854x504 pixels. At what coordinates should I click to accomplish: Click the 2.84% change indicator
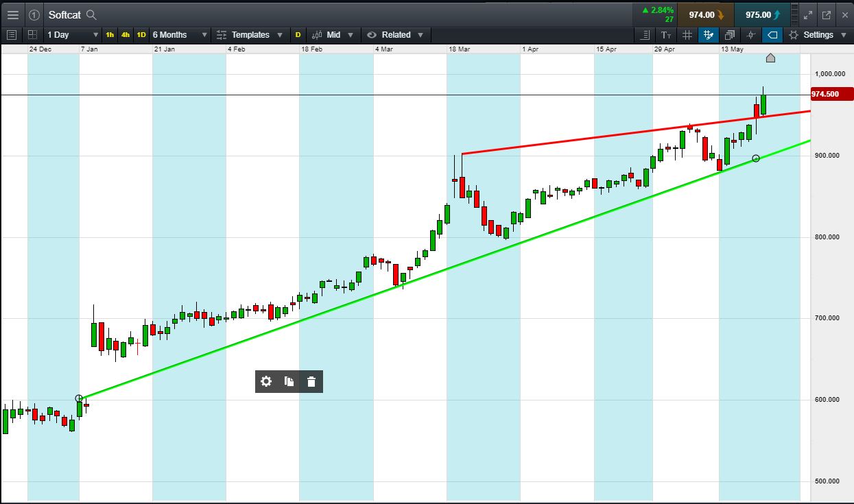click(x=657, y=10)
